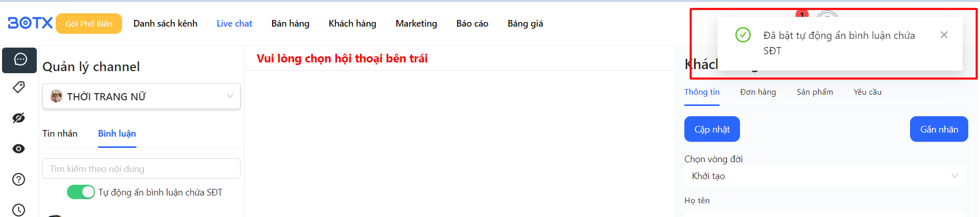Click the green checkmark notification icon

point(743,35)
